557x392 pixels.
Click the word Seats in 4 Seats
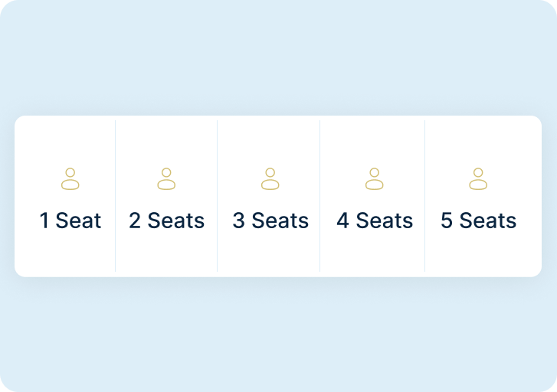pos(385,220)
